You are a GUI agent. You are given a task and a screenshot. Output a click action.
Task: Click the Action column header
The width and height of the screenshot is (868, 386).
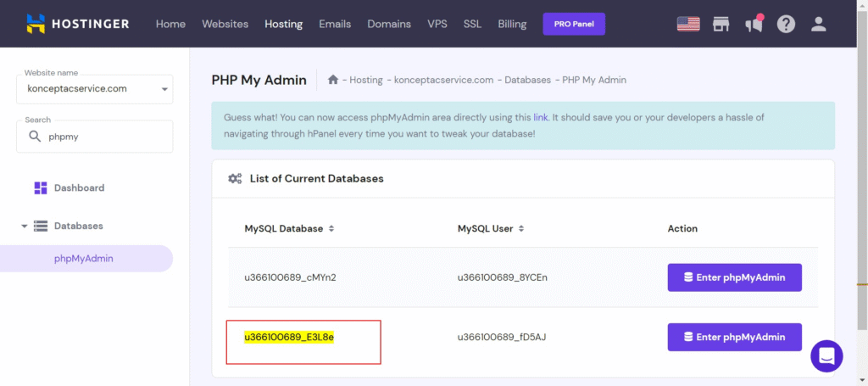[x=682, y=229]
